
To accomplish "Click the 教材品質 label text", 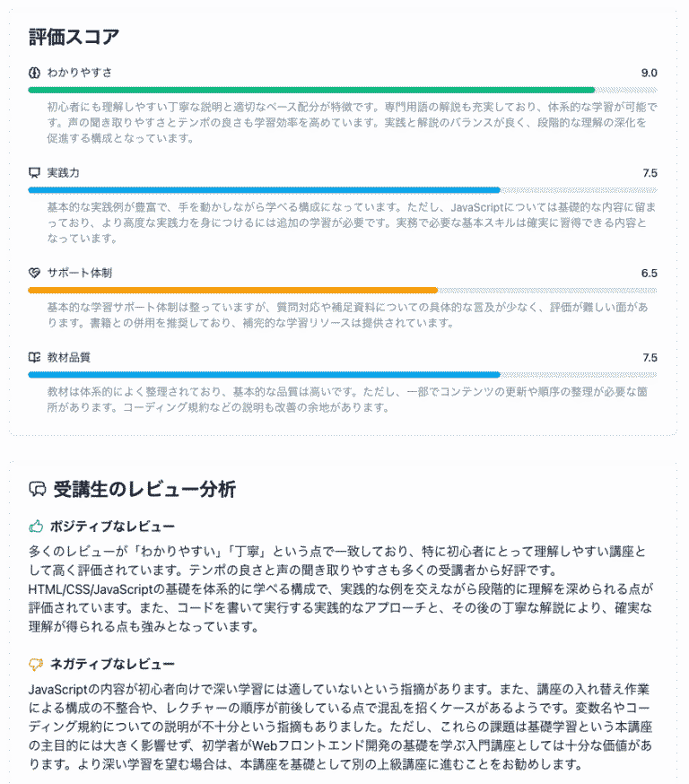I will click(x=68, y=358).
